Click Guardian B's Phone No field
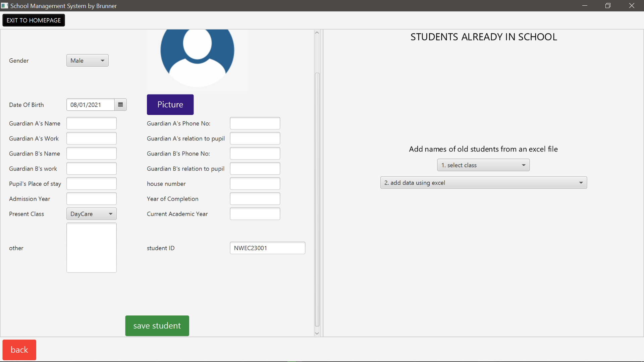The width and height of the screenshot is (644, 362). (x=255, y=154)
